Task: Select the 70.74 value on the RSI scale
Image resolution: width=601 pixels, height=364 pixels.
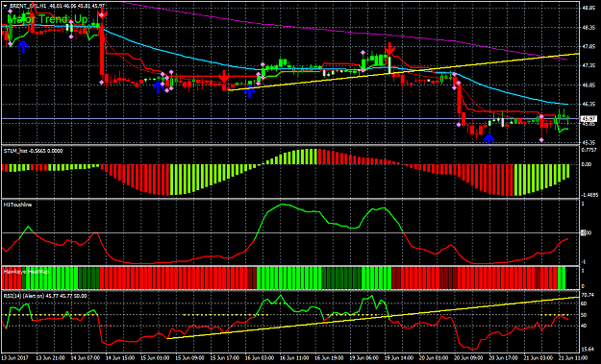Action: coord(588,295)
